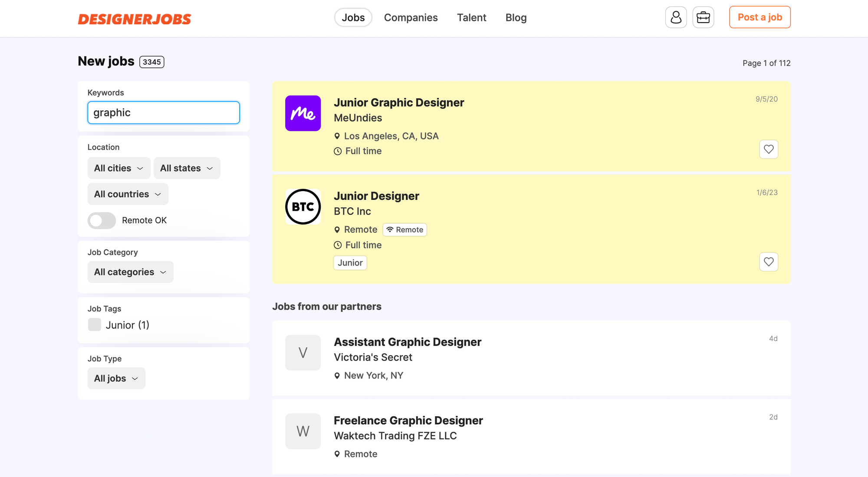Open the All categories dropdown
Viewport: 868px width, 477px height.
[130, 272]
